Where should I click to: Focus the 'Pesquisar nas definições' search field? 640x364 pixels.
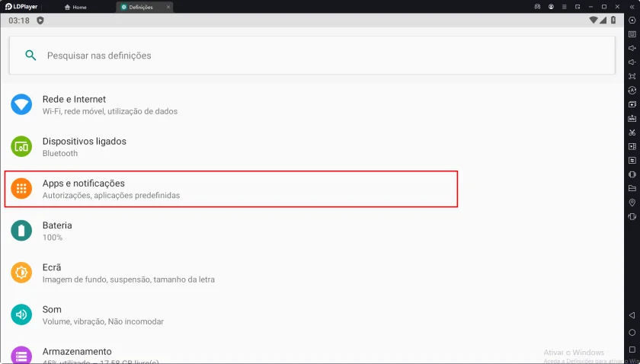312,56
